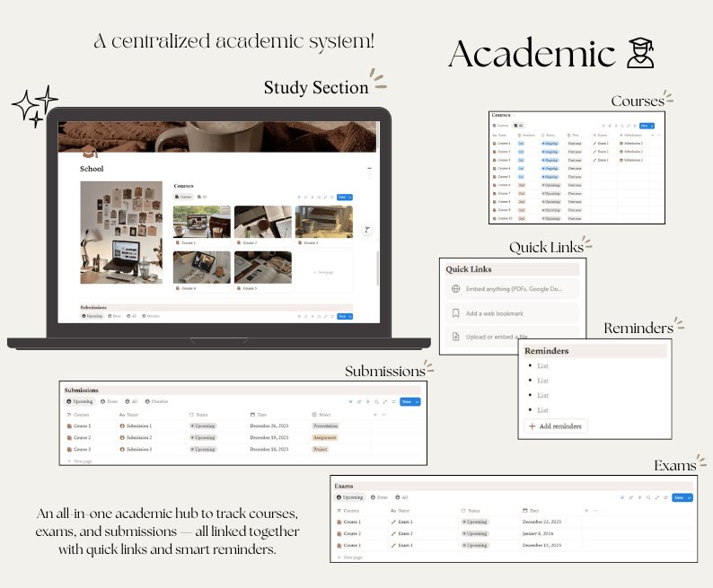The height and width of the screenshot is (588, 713).
Task: Switch to the Done tab in Submissions
Action: 110,401
